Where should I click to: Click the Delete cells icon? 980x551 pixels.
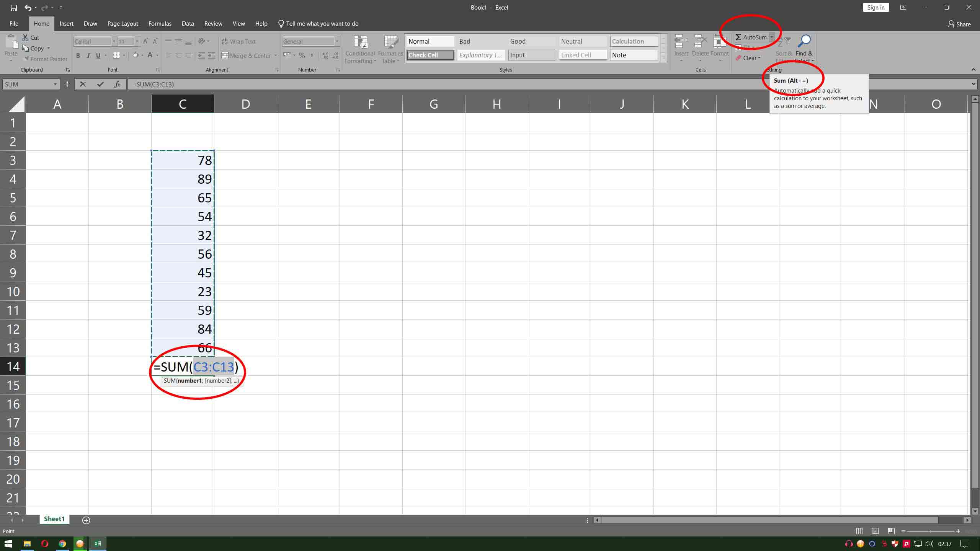point(701,42)
